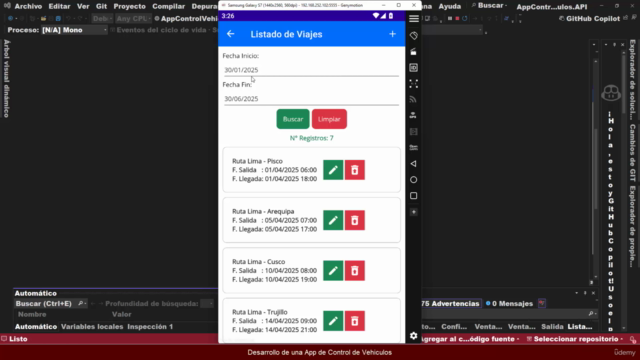Pick the Fecha Inicio date field
This screenshot has width=640, height=360.
(x=311, y=70)
